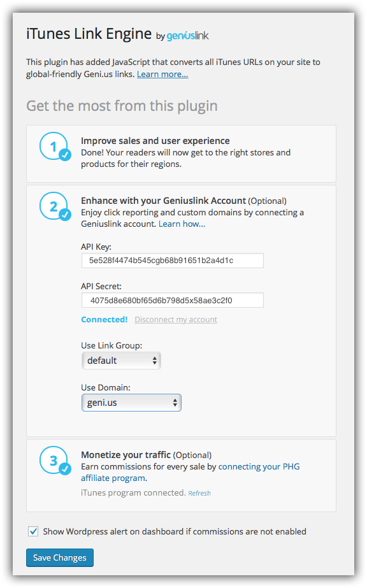
Task: Click the API Secret: label
Action: tap(101, 287)
